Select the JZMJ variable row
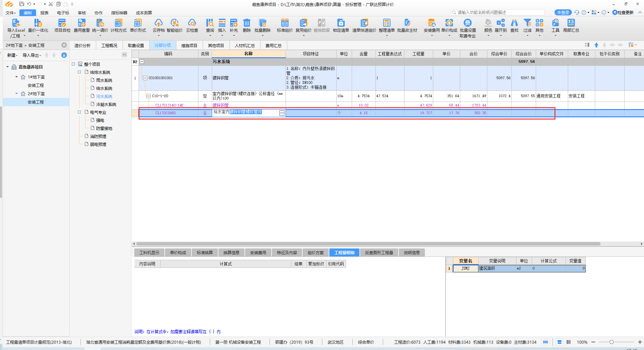 tap(516, 268)
